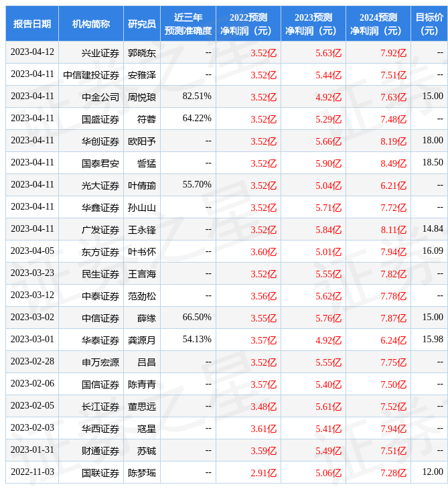Click the 3.48亿 2022 profit value
This screenshot has width=448, height=489.
point(263,407)
